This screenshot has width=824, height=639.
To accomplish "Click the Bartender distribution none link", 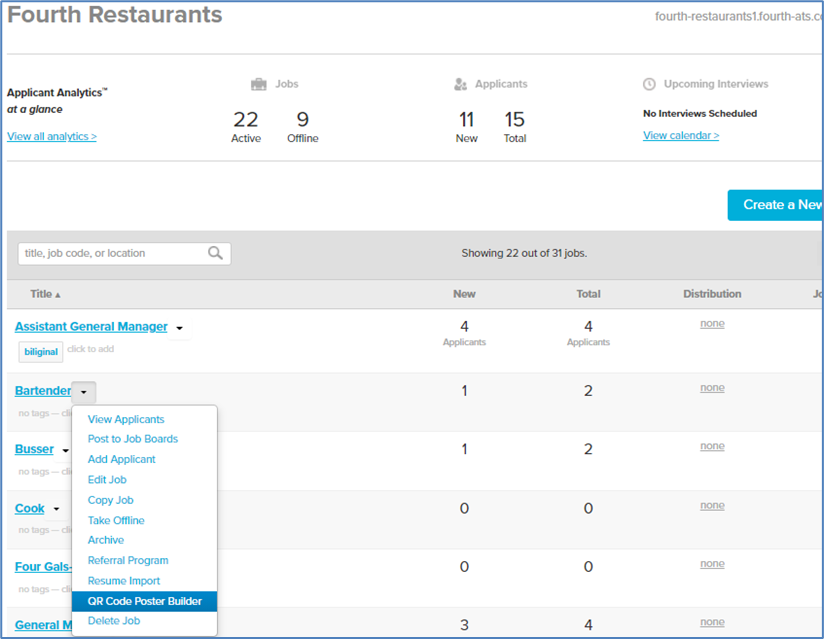I will pyautogui.click(x=712, y=388).
